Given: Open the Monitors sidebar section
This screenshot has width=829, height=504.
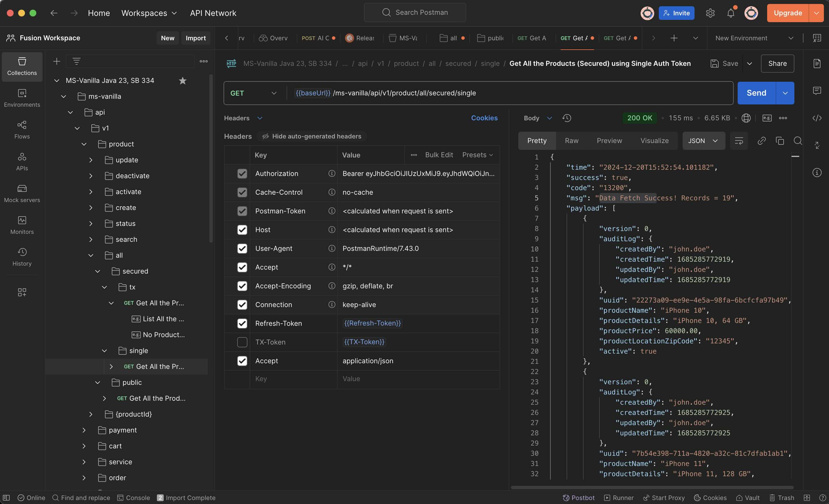Looking at the screenshot, I should click(x=22, y=225).
